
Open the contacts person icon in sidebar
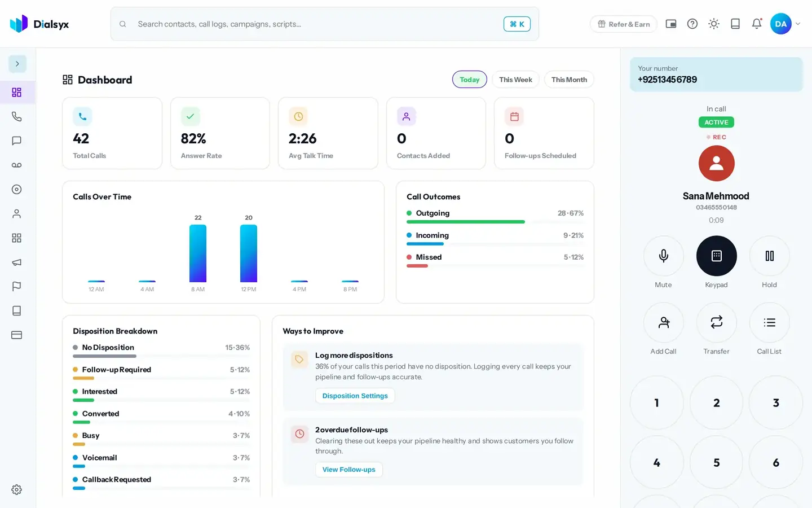[x=16, y=214]
